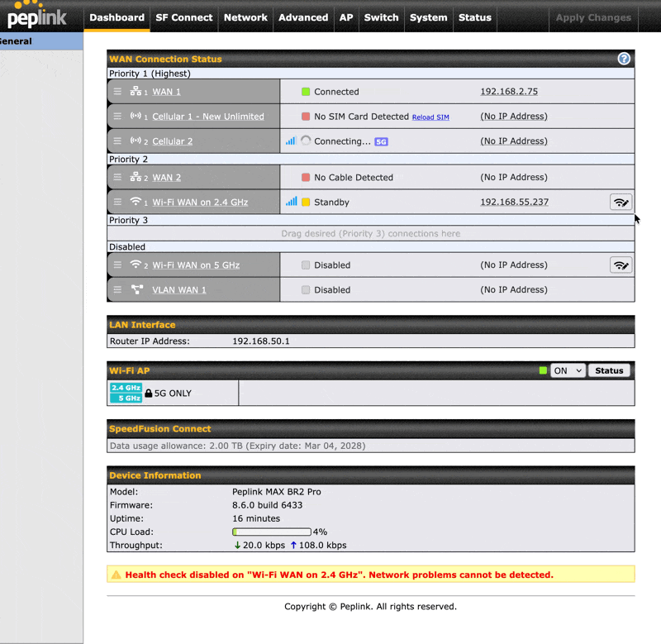
Task: Open Cellular 1 - New Unlimited link
Action: point(208,117)
